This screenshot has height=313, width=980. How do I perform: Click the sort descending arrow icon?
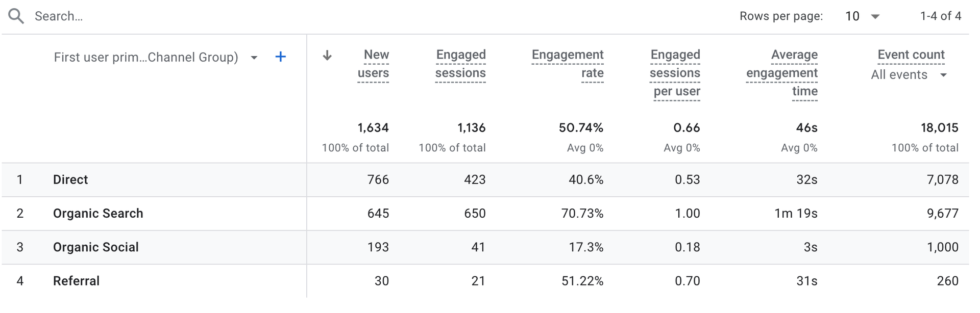[x=327, y=56]
